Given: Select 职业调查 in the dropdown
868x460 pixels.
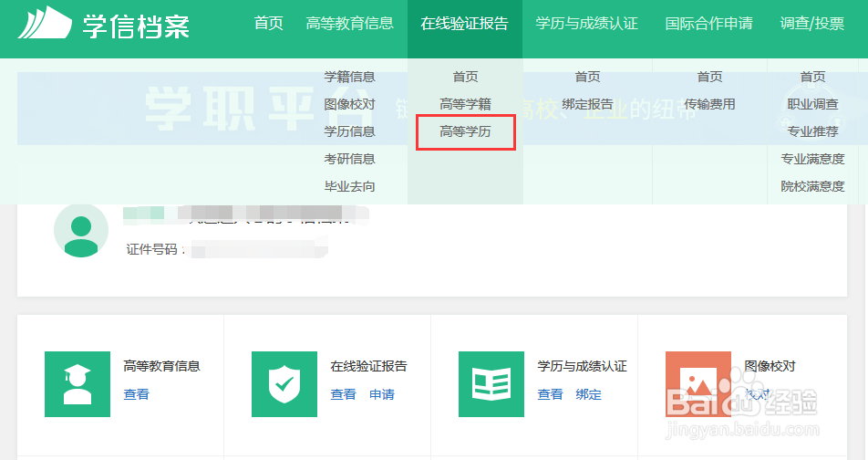Looking at the screenshot, I should 813,104.
